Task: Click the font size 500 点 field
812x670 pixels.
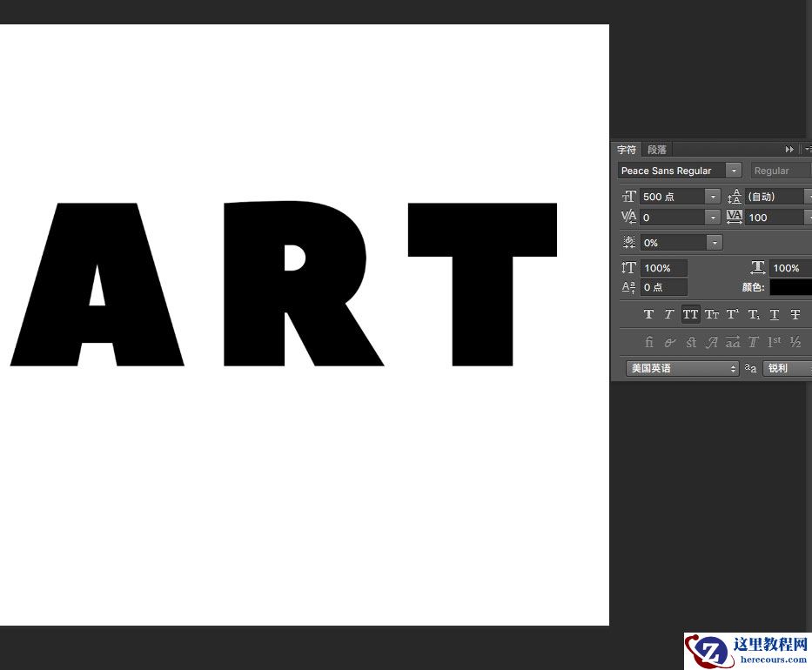Action: point(673,197)
